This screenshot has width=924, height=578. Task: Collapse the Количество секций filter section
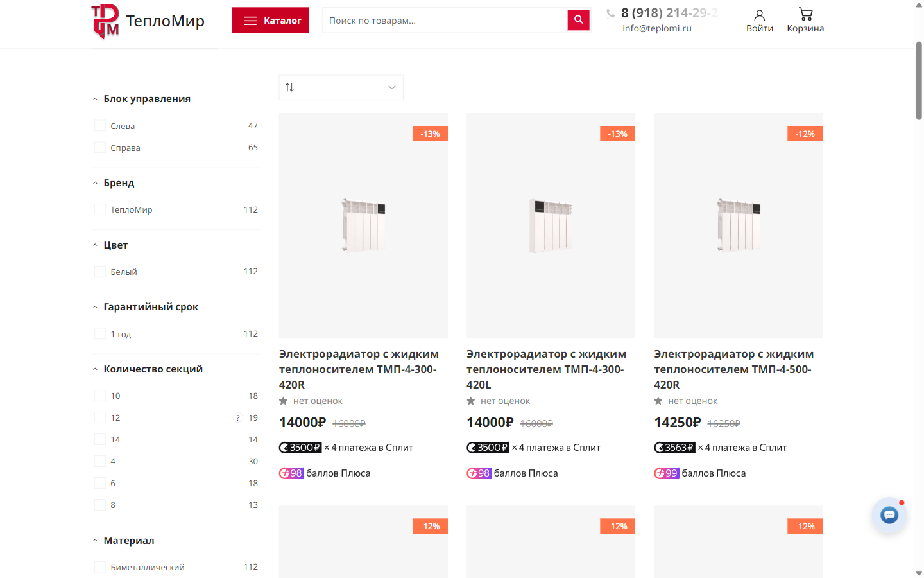click(x=153, y=369)
